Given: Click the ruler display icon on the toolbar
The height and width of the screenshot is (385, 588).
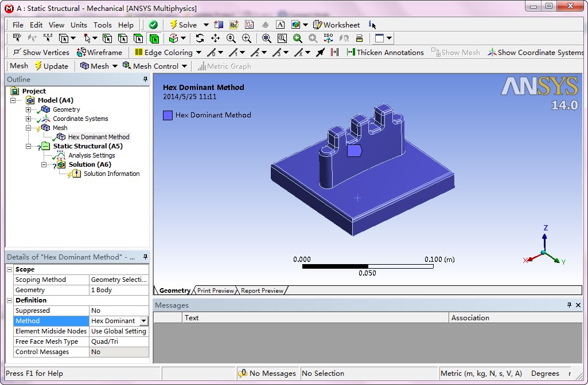Looking at the screenshot, I should pos(360,38).
